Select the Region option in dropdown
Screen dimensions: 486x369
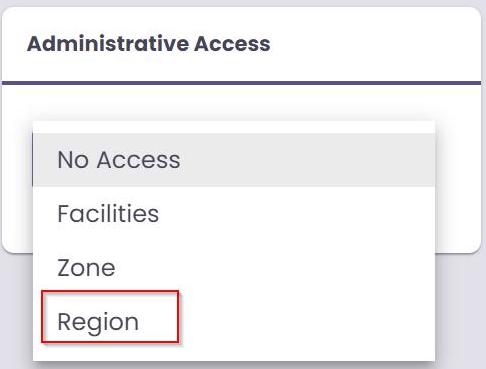[234, 321]
